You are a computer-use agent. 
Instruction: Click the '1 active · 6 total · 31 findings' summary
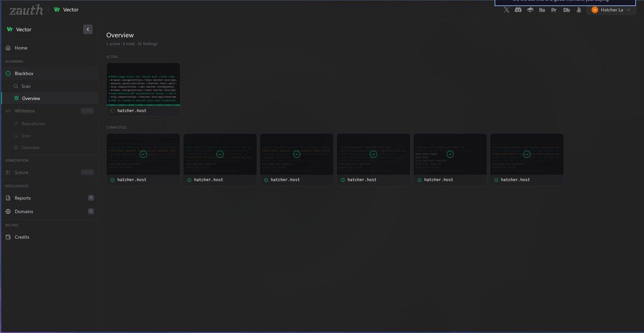pyautogui.click(x=132, y=44)
